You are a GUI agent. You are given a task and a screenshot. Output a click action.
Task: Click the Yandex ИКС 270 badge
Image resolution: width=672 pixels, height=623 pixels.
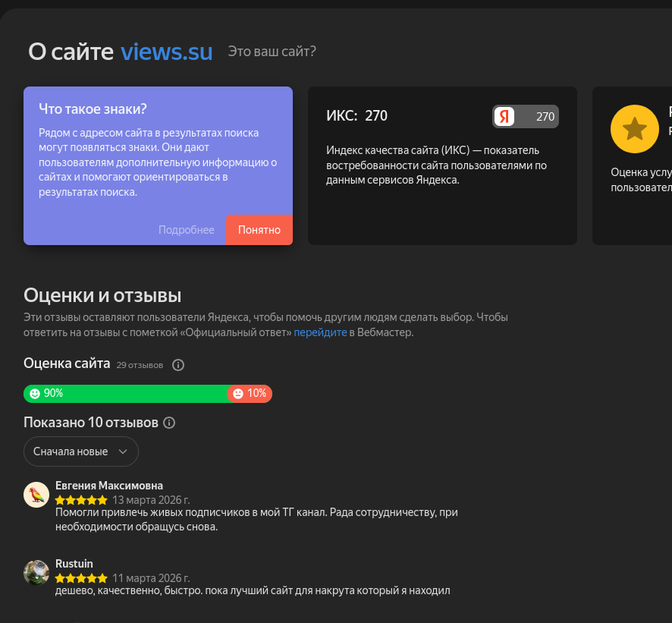(526, 117)
